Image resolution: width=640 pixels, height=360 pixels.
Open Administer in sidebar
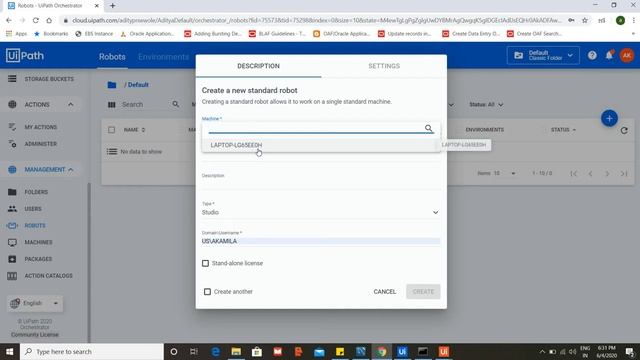pyautogui.click(x=40, y=144)
